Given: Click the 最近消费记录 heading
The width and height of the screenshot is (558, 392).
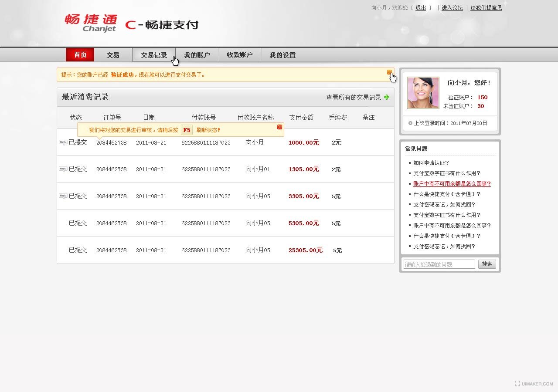Looking at the screenshot, I should click(x=85, y=97).
